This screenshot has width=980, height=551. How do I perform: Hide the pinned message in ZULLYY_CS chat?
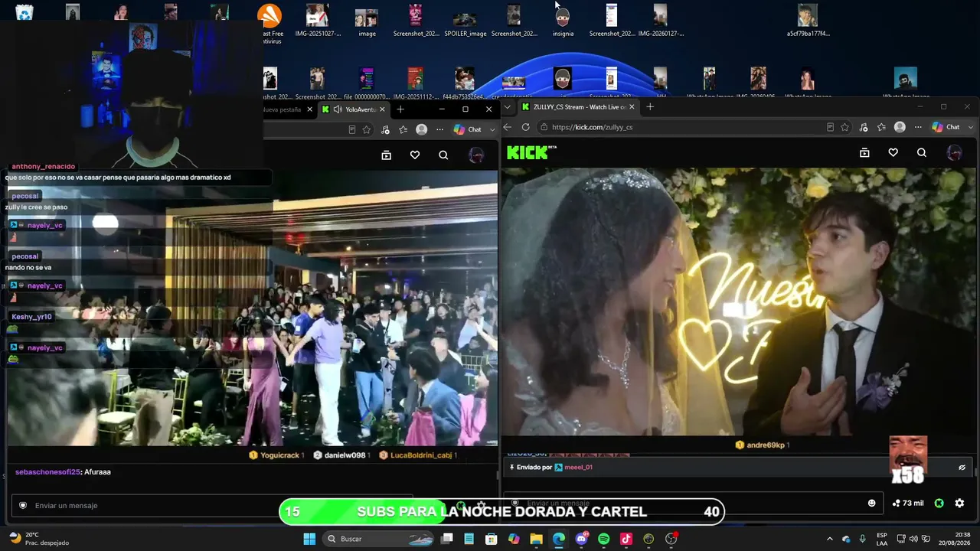pos(962,467)
